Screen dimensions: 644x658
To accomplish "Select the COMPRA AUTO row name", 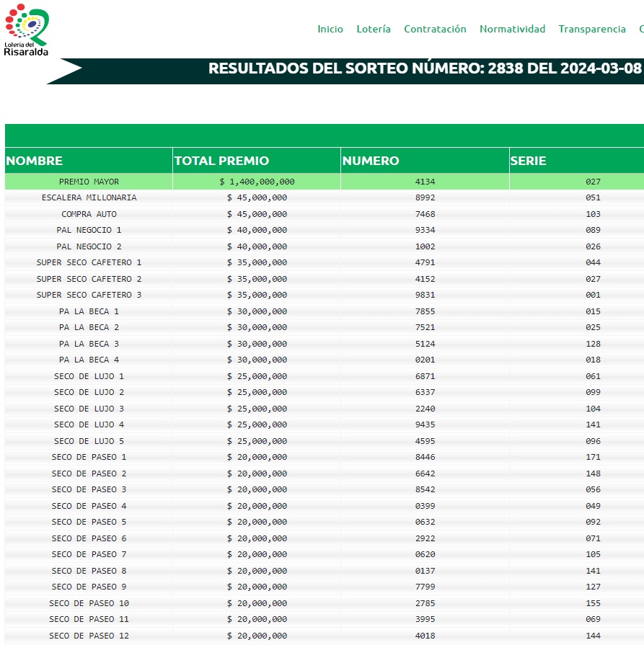I will tap(89, 214).
